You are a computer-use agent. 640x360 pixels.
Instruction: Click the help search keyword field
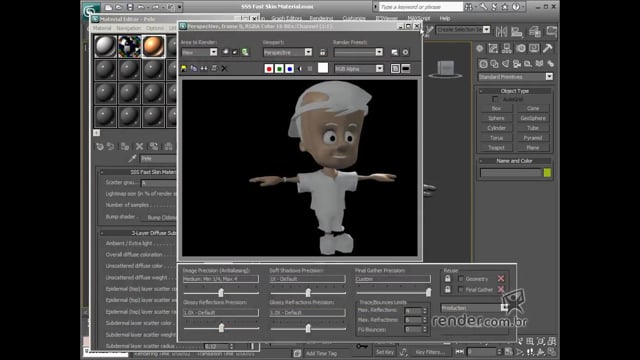tap(420, 7)
